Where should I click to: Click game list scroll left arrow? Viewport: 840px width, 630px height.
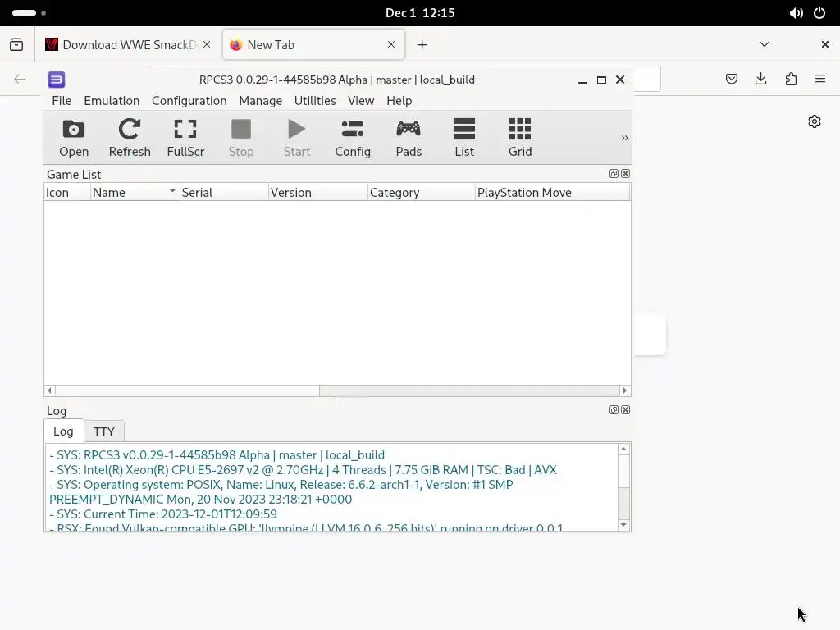(50, 390)
